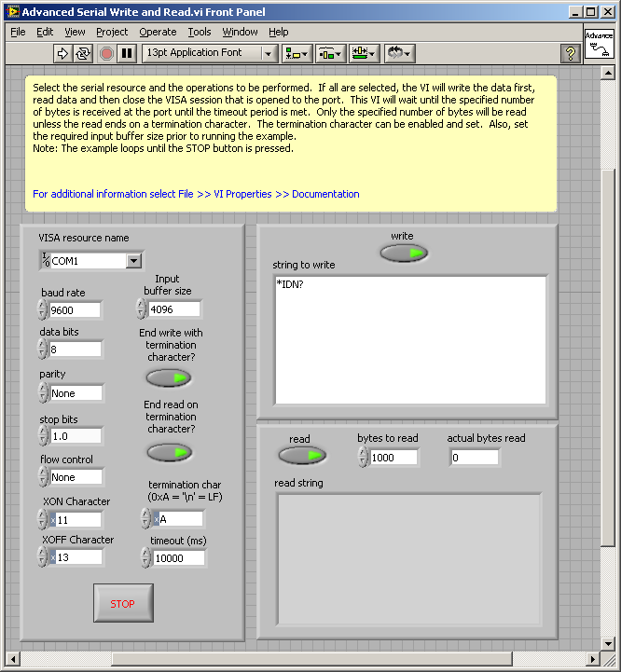Open the Reorder toolbar menu
The height and width of the screenshot is (672, 621).
point(399,53)
